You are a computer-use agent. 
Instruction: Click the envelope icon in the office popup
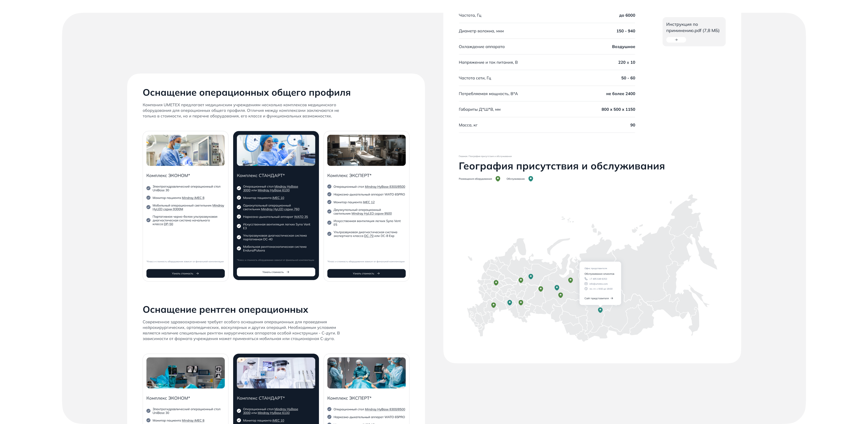pos(586,284)
